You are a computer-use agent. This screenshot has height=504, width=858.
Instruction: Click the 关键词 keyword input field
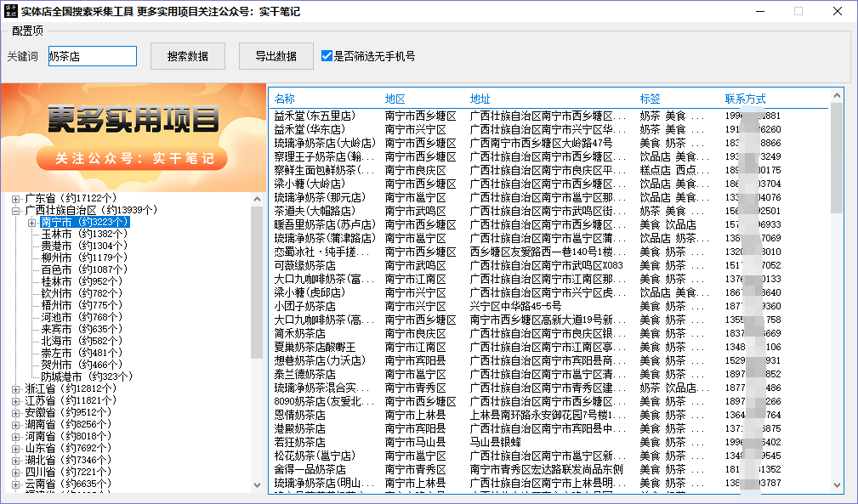[x=92, y=56]
